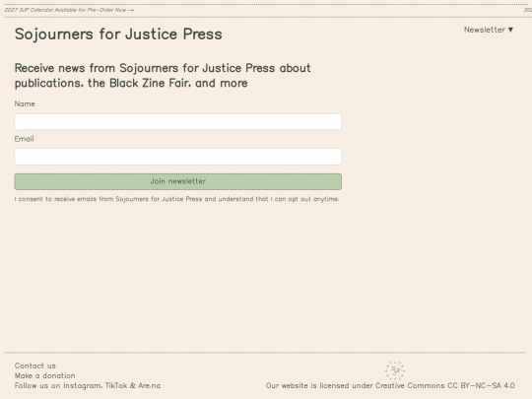532x399 pixels.
Task: Open the 2027 SJP Calendar pre-order banner
Action: (69, 10)
